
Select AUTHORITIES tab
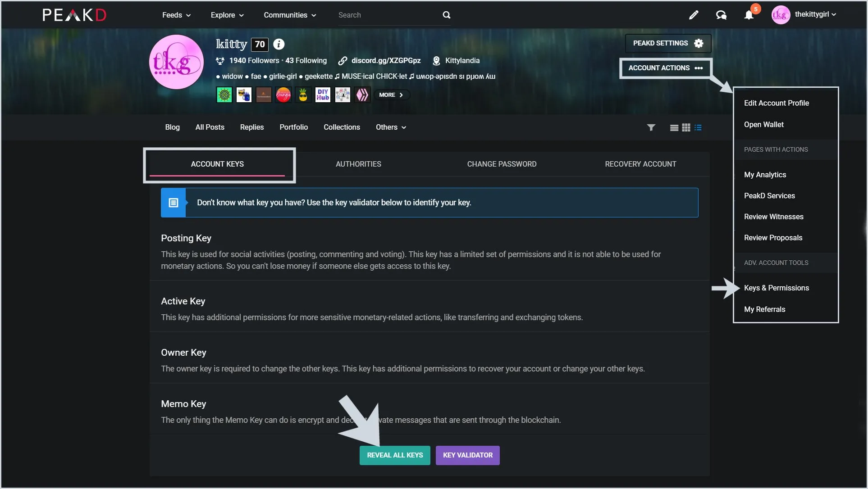(358, 164)
